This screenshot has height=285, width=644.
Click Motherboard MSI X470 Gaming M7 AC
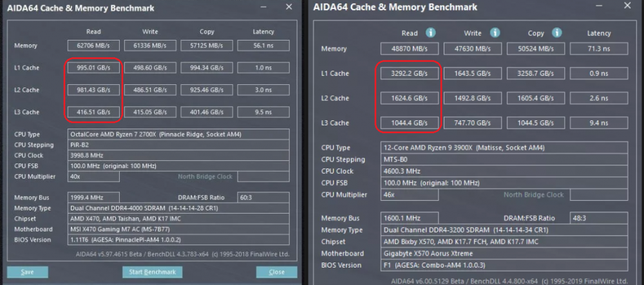pyautogui.click(x=178, y=229)
